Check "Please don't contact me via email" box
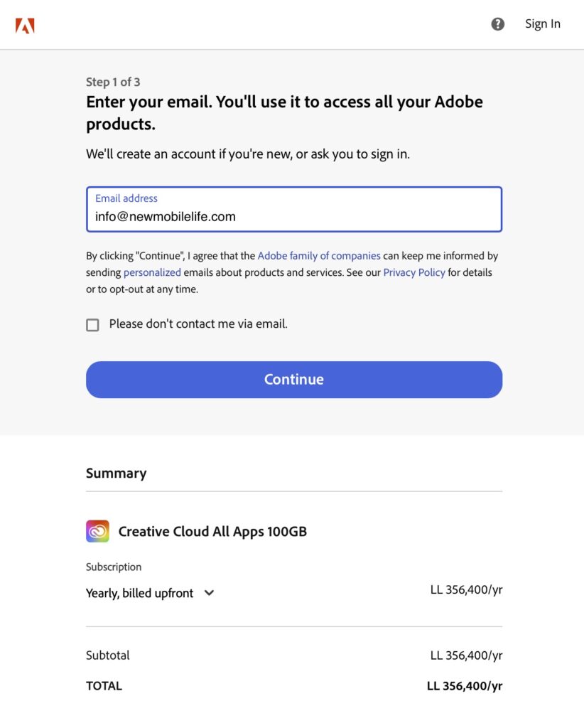 coord(92,325)
